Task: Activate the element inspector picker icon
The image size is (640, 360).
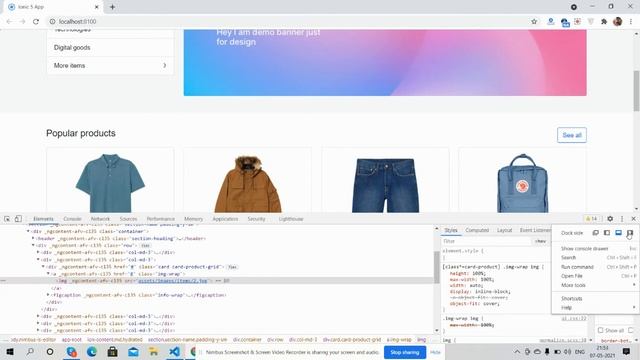Action: (7, 219)
